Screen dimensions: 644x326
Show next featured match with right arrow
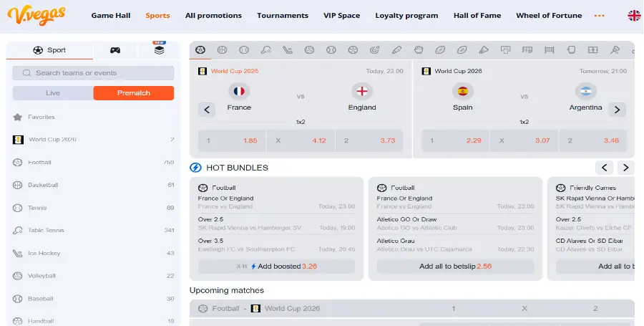[x=617, y=110]
